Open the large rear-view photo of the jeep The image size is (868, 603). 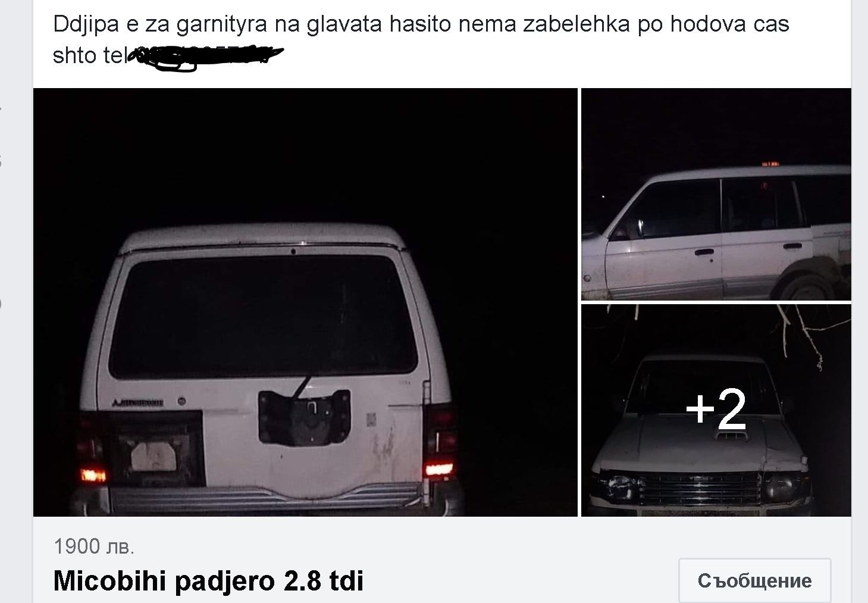(x=305, y=302)
